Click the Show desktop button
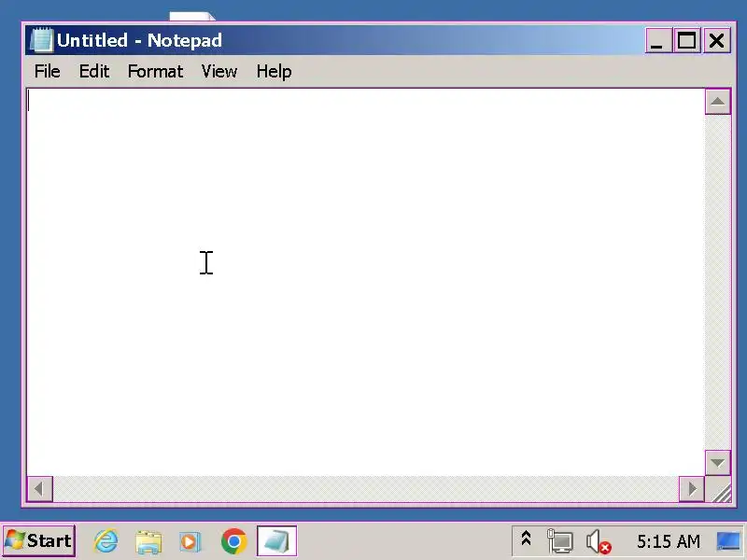The image size is (747, 560). (x=729, y=541)
